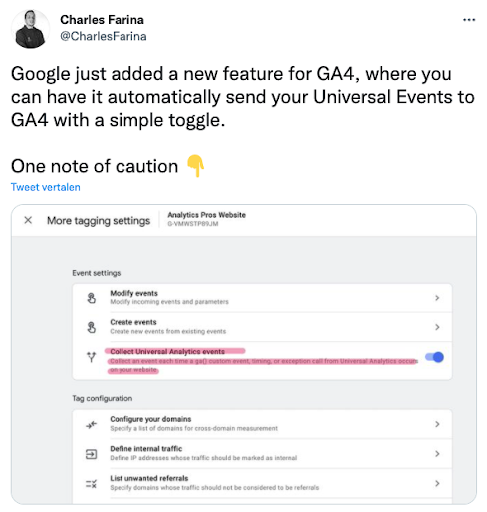Open Define internal traffic chevron arrow
487x512 pixels.
[x=437, y=454]
